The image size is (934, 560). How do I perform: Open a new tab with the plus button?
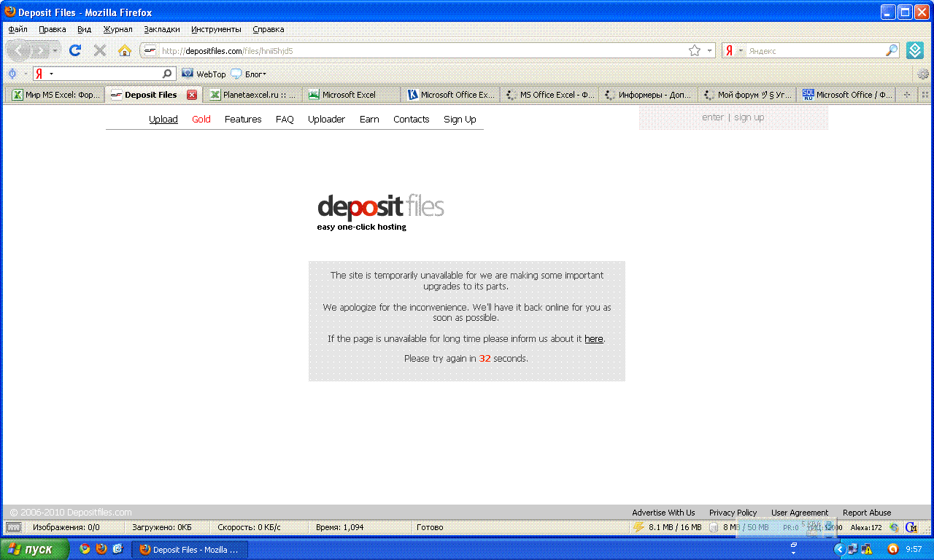(907, 95)
